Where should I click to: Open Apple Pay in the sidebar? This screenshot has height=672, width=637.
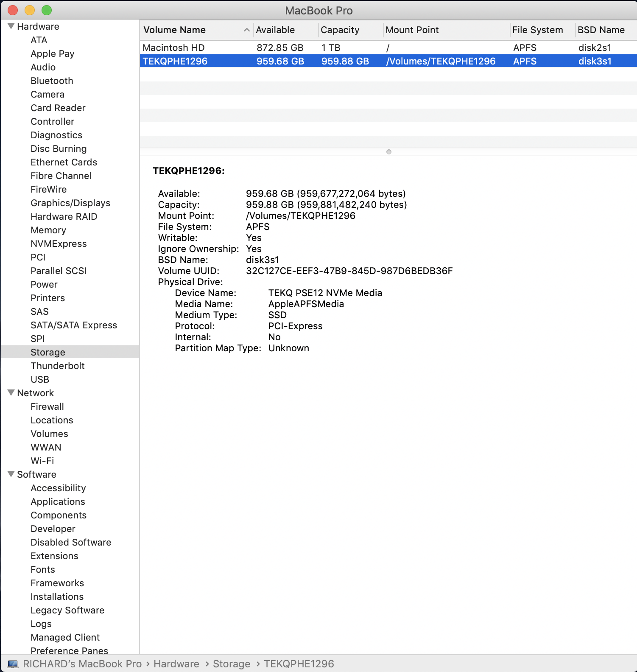point(52,53)
